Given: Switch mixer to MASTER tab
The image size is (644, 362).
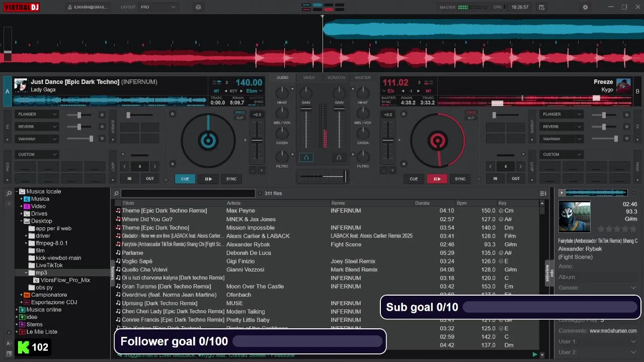Looking at the screenshot, I should 362,77.
